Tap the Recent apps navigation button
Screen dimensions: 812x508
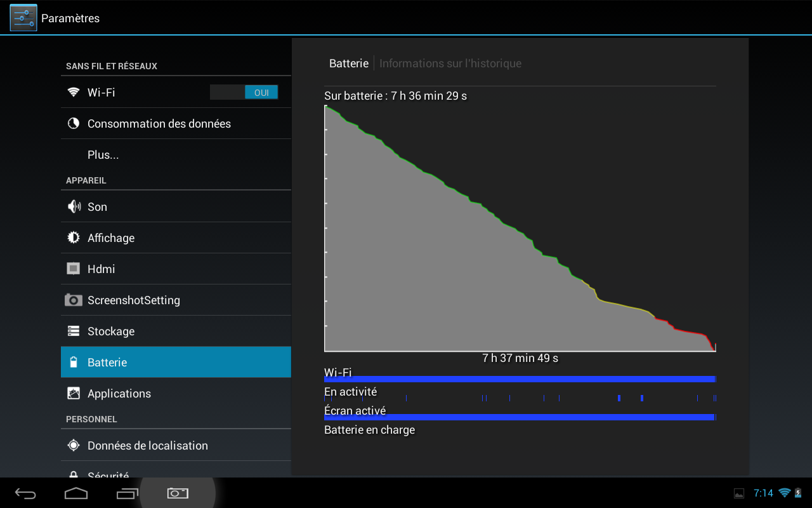pos(128,493)
